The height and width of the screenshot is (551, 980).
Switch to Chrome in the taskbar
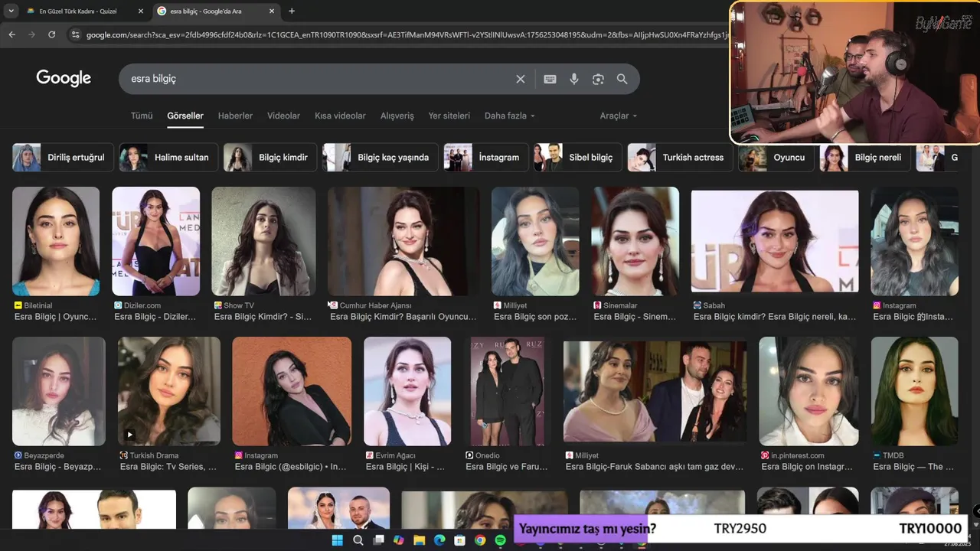(480, 540)
